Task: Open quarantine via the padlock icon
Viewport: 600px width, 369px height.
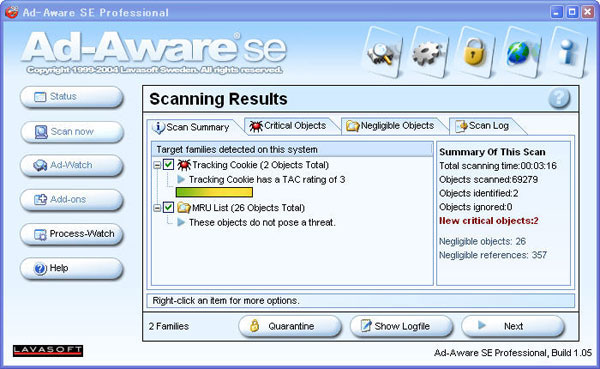Action: click(475, 53)
